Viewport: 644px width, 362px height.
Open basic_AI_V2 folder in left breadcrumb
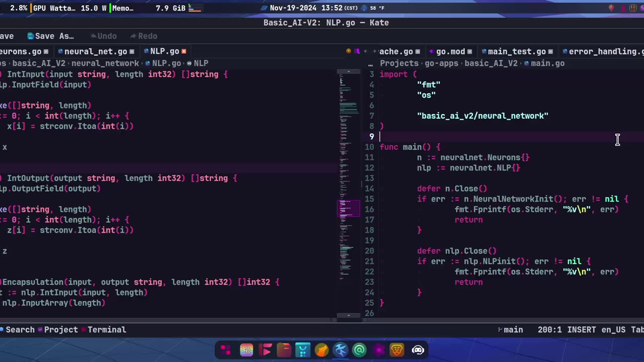coord(39,63)
